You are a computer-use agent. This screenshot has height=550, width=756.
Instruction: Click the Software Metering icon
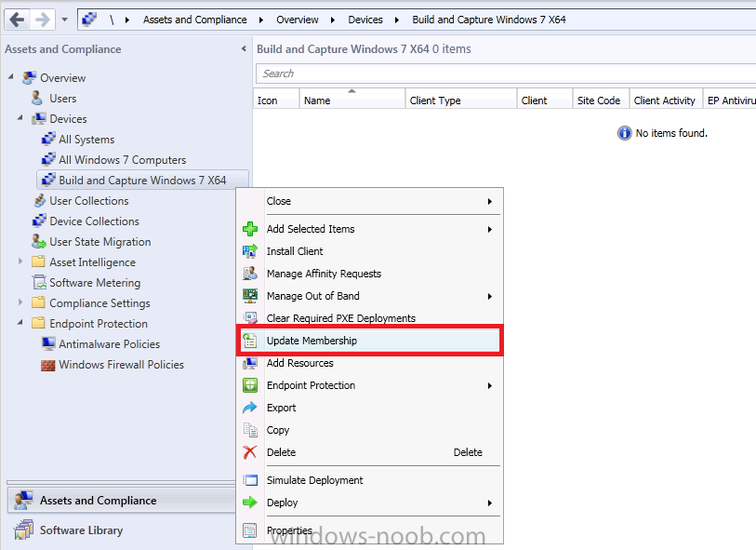pyautogui.click(x=38, y=282)
